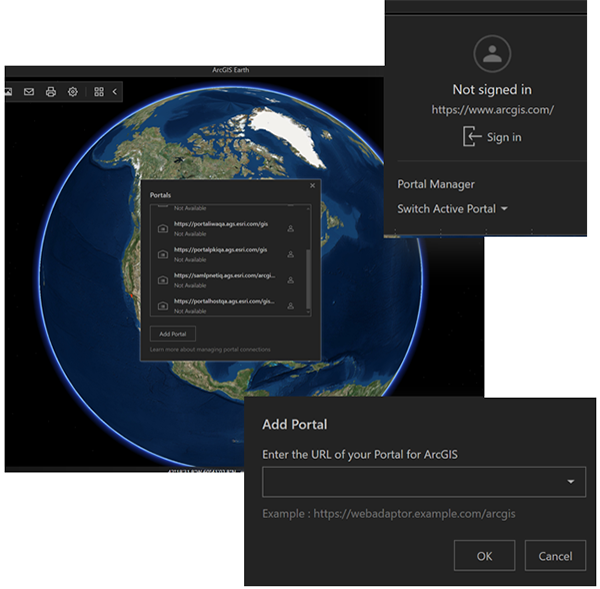
Task: Click user icon for portalhostqa.ags.esri.com portal
Action: point(291,306)
